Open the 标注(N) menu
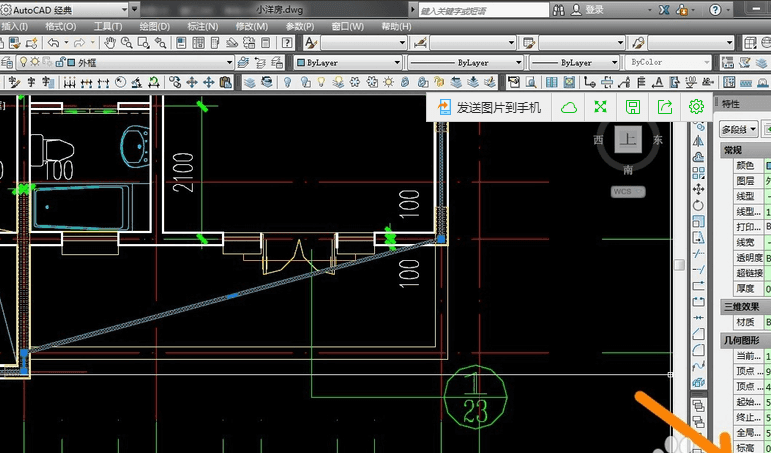The image size is (771, 453). (203, 27)
